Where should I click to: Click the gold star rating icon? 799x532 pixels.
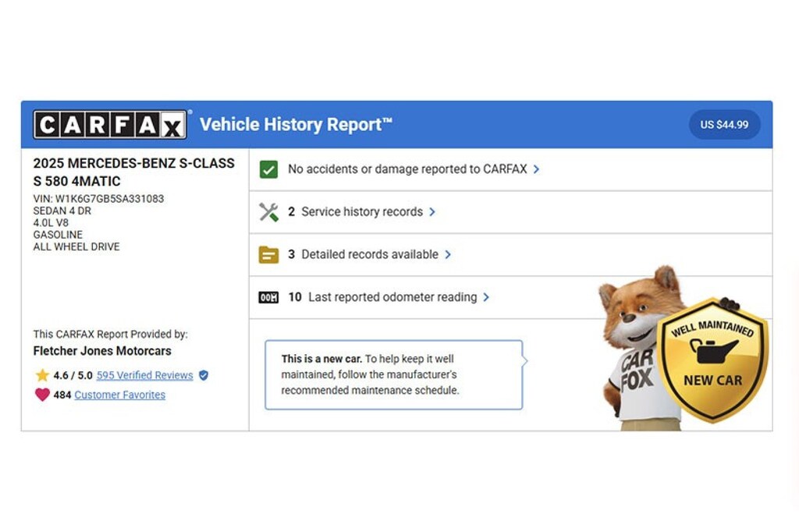pos(42,375)
